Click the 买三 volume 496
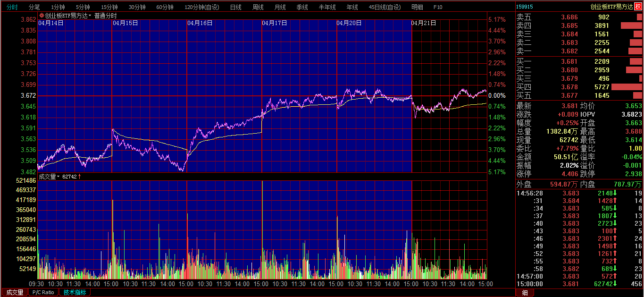644x297 pixels. pos(604,78)
